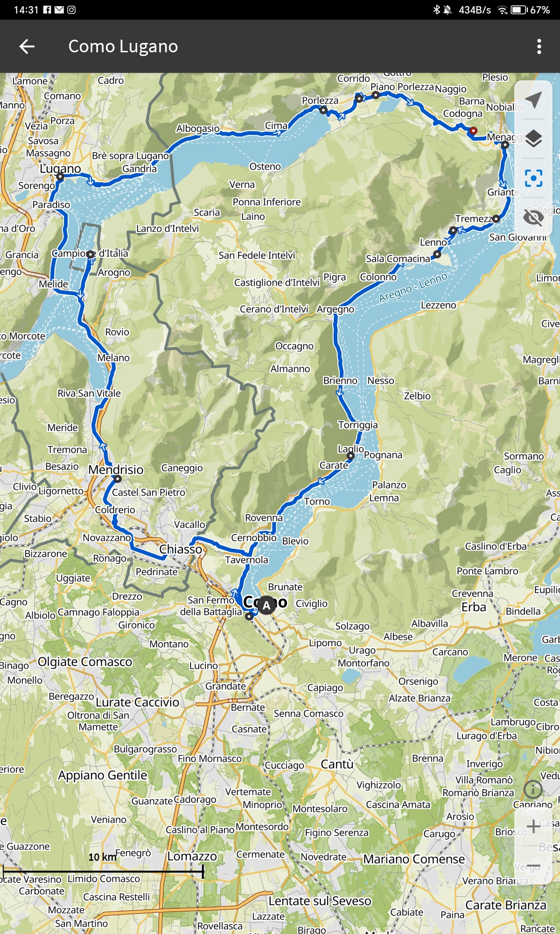Go back using the arrow icon
This screenshot has height=934, width=560.
(27, 46)
